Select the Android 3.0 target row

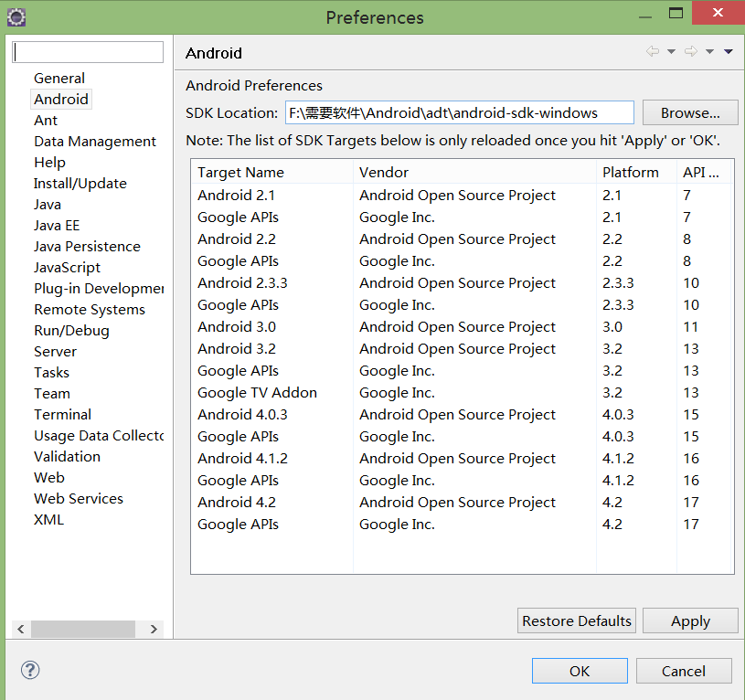pos(462,327)
